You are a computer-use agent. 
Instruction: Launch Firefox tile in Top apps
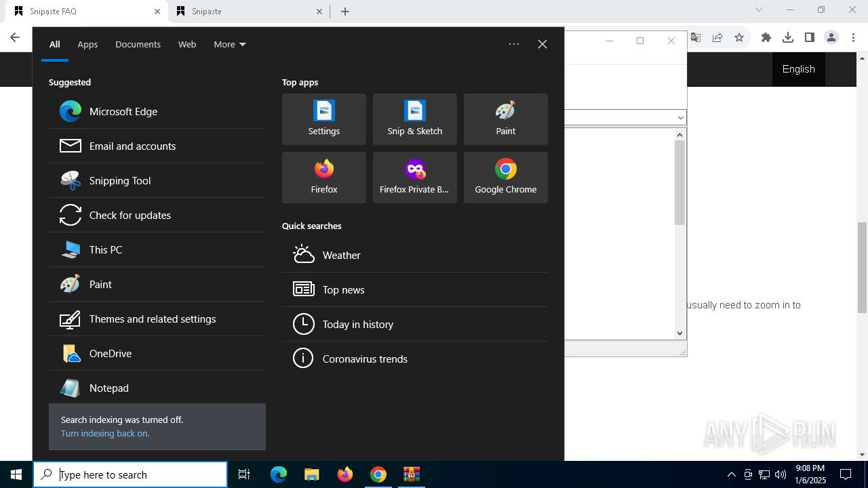(x=324, y=178)
